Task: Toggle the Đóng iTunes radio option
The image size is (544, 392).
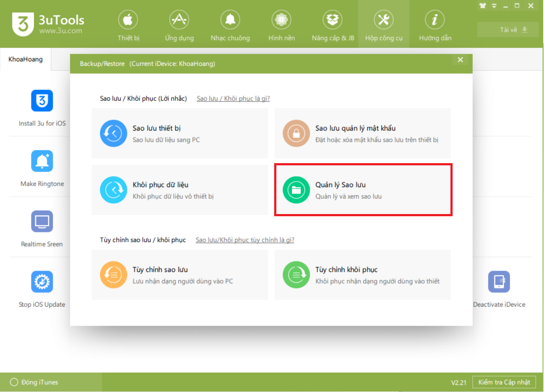Action: point(14,382)
